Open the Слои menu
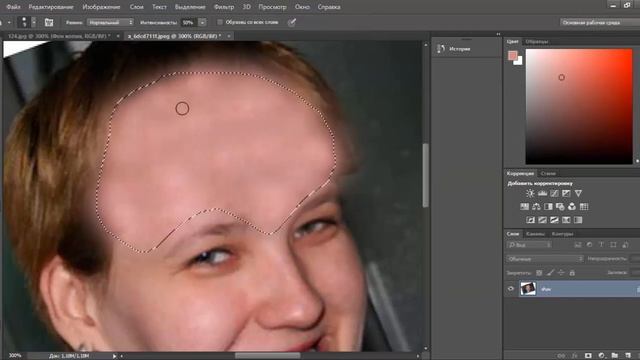 136,7
